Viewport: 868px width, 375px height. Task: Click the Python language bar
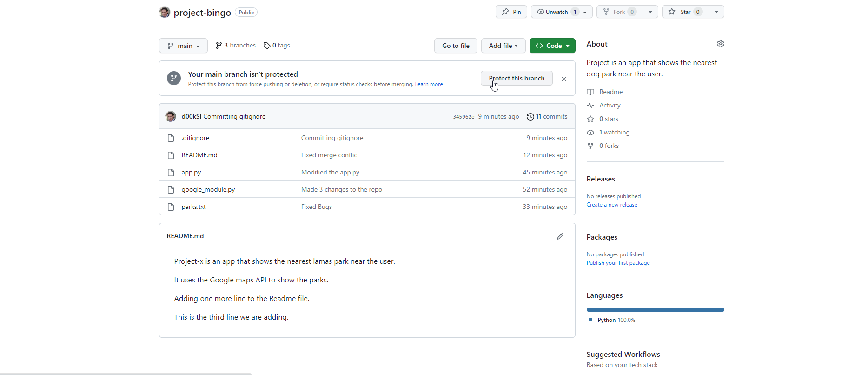(x=655, y=310)
